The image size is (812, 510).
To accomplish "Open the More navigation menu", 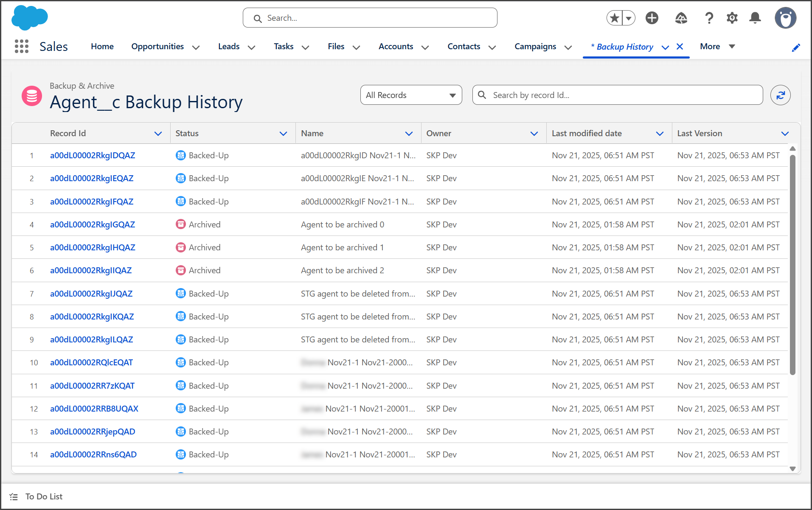I will [717, 46].
